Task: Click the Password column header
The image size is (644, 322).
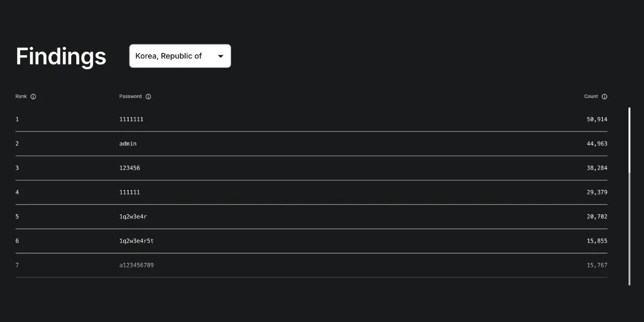Action: (x=130, y=97)
